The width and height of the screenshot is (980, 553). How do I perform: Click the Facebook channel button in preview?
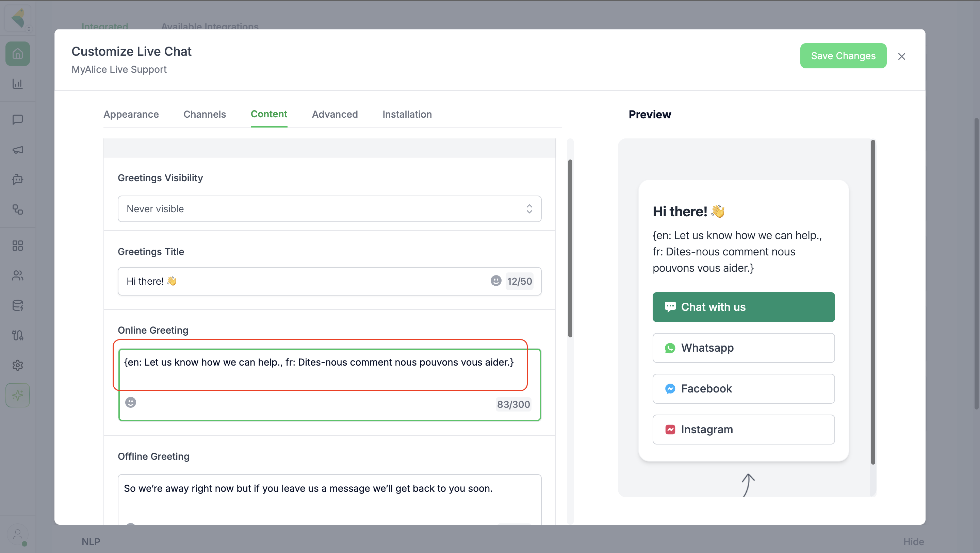click(744, 389)
